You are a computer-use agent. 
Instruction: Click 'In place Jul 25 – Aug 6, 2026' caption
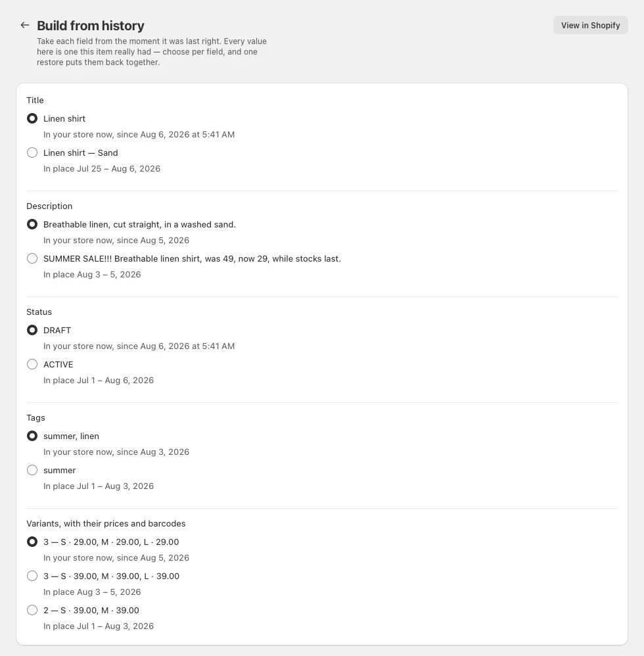tap(102, 169)
